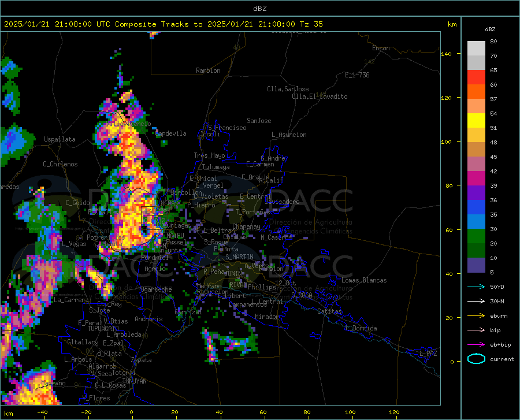The height and width of the screenshot is (420, 520).
Task: Click the 'TUNUYAN' place label
Action: point(134,381)
